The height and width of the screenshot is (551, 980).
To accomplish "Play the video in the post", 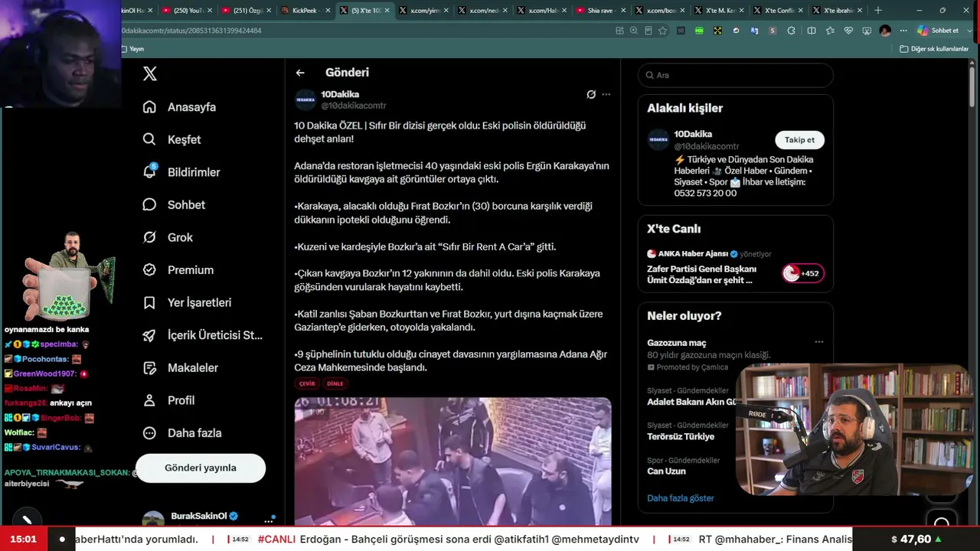I will 452,461.
